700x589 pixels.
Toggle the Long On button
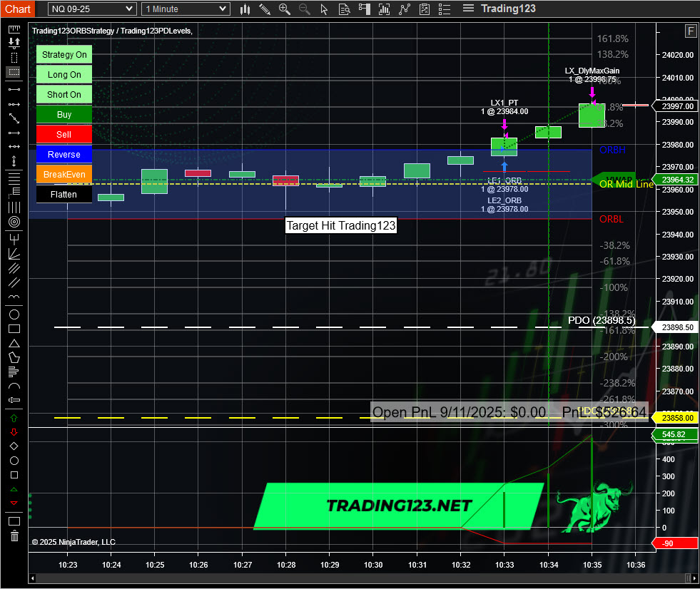(x=64, y=75)
